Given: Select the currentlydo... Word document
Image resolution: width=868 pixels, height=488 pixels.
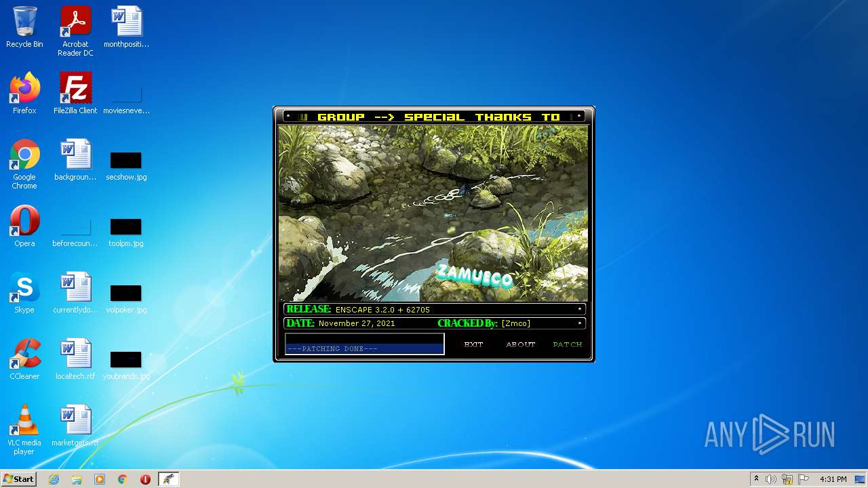Looking at the screenshot, I should [x=75, y=293].
